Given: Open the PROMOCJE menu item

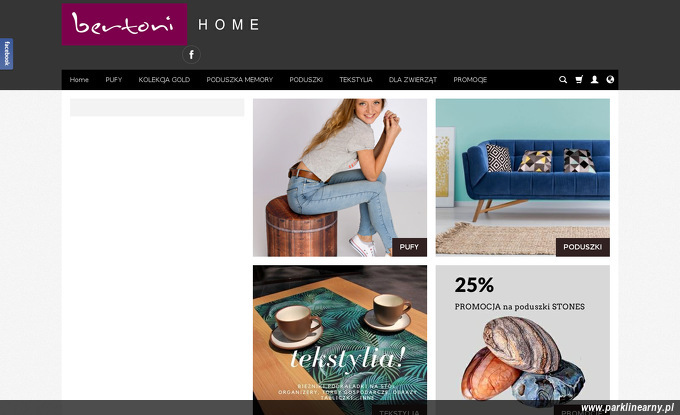Looking at the screenshot, I should click(470, 80).
